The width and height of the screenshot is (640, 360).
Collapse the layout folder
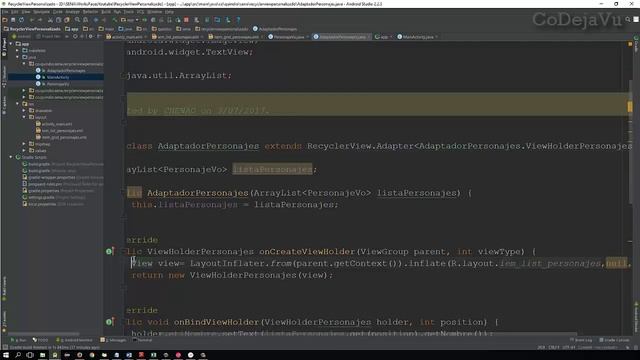[x=24, y=117]
